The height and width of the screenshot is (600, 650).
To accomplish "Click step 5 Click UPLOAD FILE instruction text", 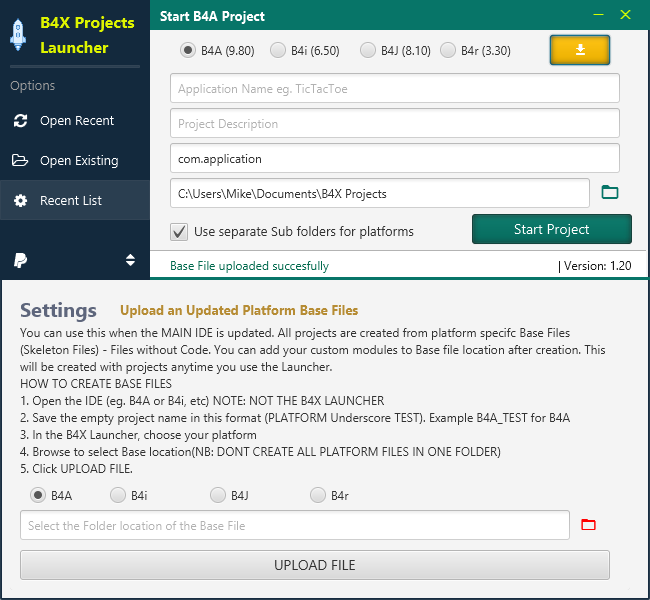I will (76, 469).
